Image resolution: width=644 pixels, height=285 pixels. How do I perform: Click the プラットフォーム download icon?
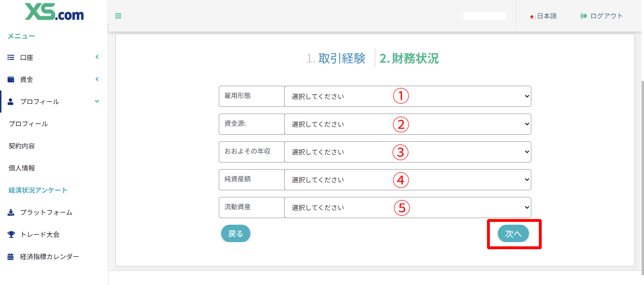pos(10,212)
